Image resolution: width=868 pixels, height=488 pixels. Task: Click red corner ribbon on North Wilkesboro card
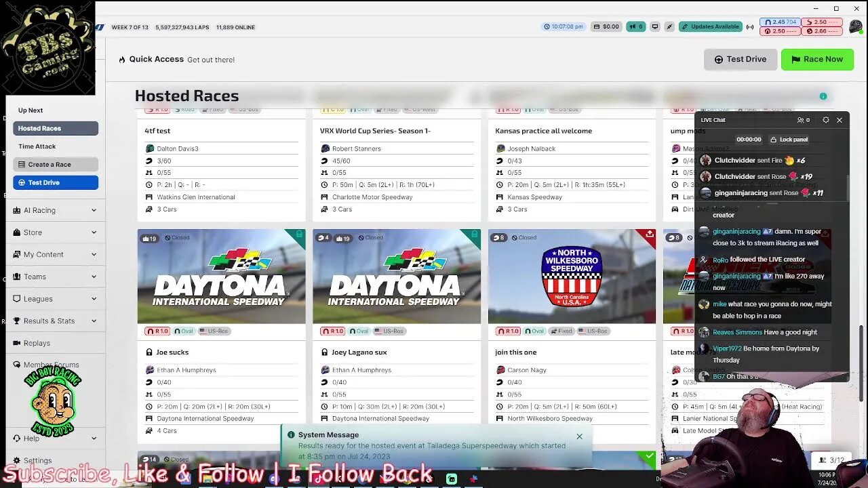[x=649, y=235]
